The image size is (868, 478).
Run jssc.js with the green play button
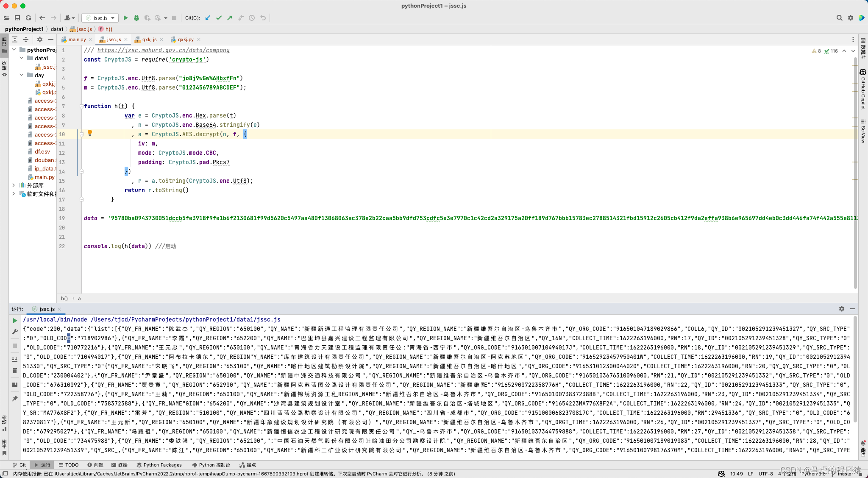coord(125,18)
